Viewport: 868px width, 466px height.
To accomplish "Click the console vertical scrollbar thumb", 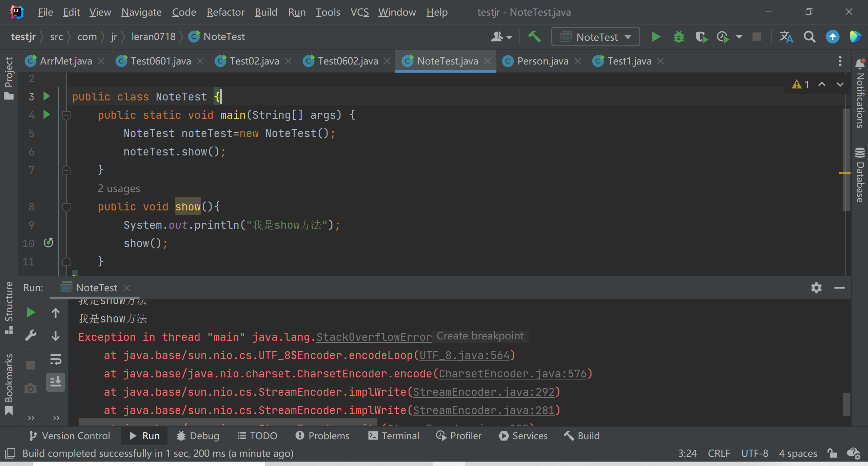I will pyautogui.click(x=846, y=404).
